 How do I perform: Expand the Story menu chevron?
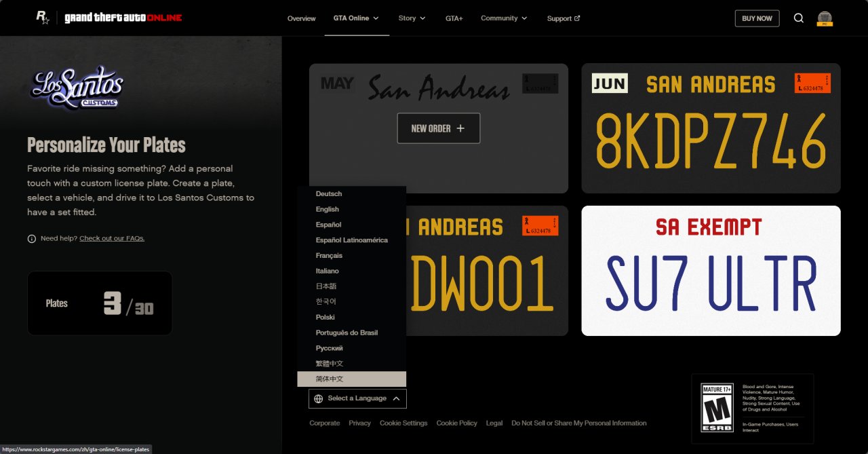tap(423, 18)
